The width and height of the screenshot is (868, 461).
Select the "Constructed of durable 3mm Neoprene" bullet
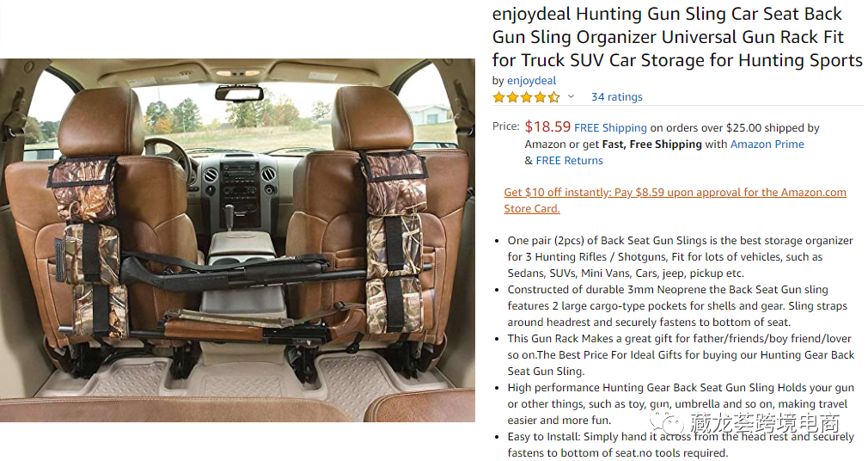coord(680,306)
